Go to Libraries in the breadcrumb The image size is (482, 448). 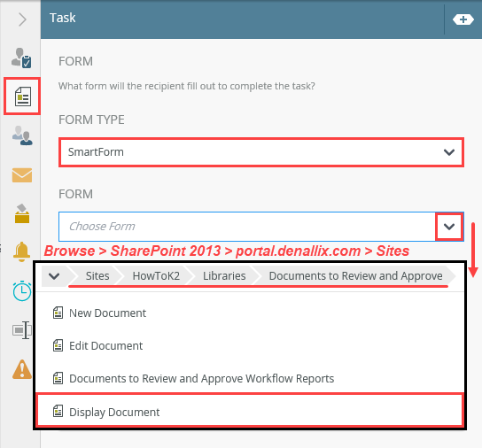click(x=224, y=276)
